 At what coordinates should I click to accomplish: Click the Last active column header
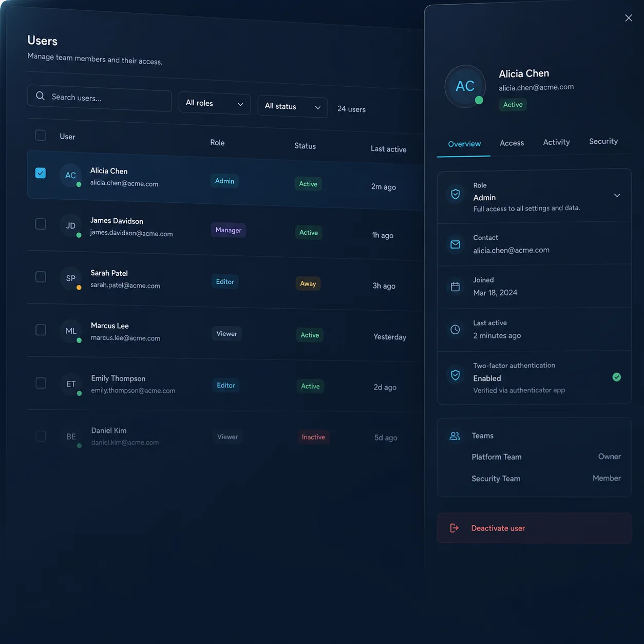[389, 149]
